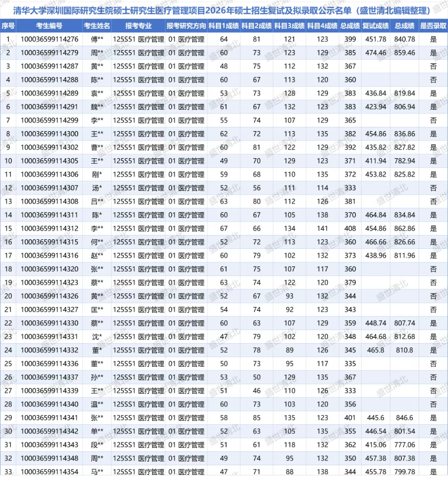
Task: Click the 考生姓名 column header
Action: click(97, 26)
